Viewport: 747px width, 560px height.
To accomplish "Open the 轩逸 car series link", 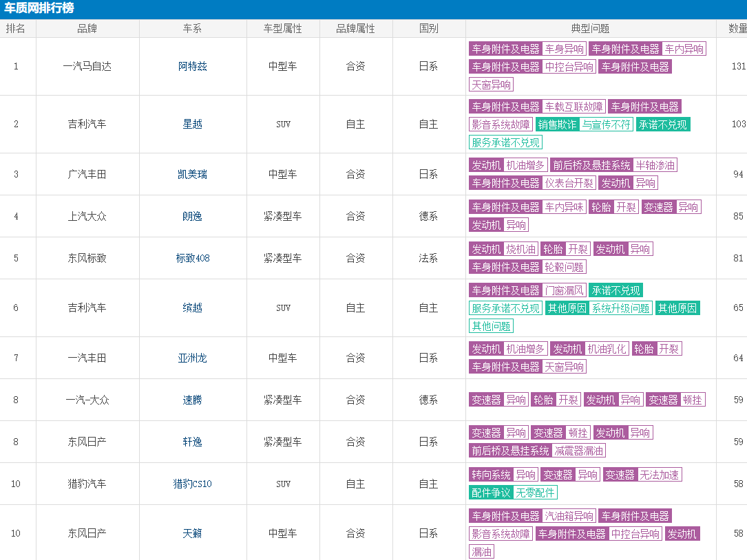I will point(193,442).
